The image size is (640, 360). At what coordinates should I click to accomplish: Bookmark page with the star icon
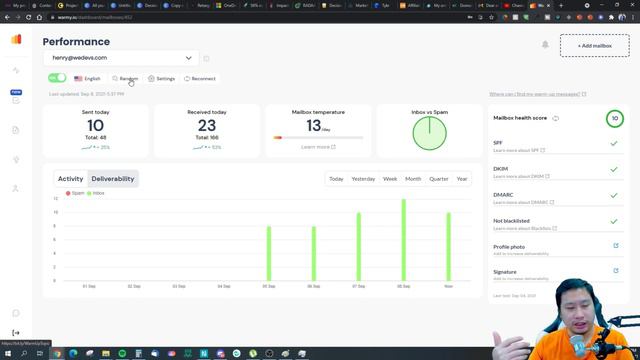[x=491, y=18]
